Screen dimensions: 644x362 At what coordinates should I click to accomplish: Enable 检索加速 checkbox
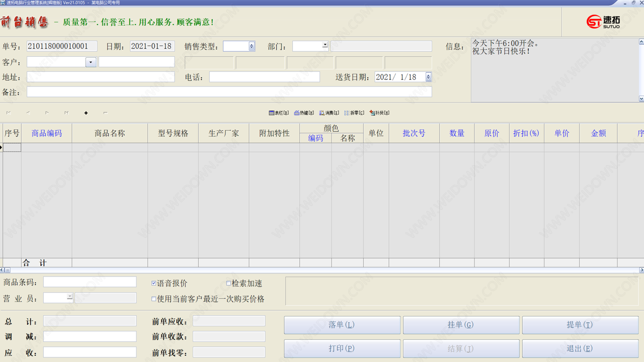[228, 283]
